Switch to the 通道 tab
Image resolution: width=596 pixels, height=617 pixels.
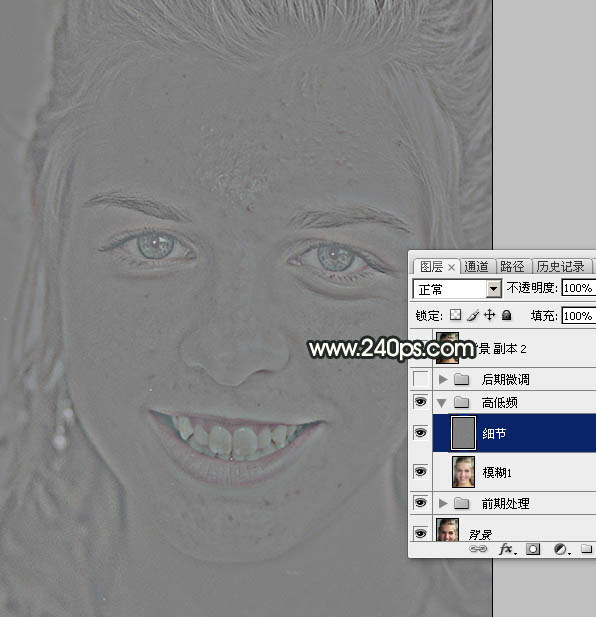point(476,267)
